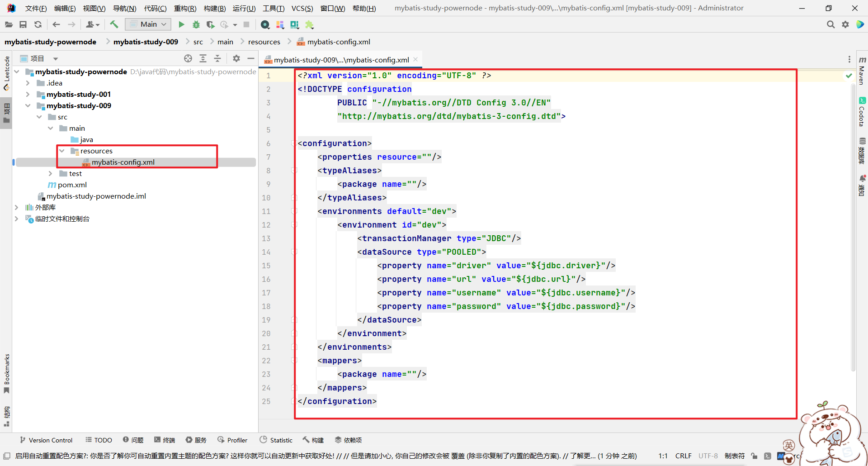Open the VCS(S) menu
The width and height of the screenshot is (868, 466).
(x=302, y=8)
